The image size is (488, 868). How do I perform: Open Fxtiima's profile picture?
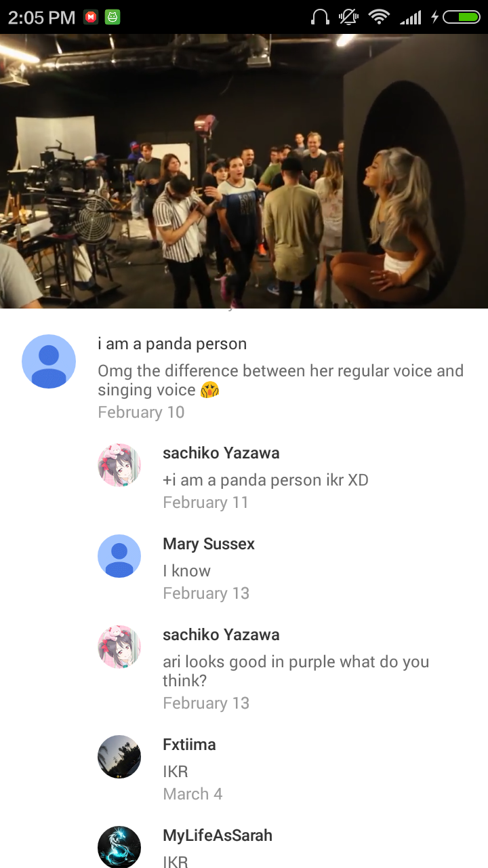click(x=119, y=757)
